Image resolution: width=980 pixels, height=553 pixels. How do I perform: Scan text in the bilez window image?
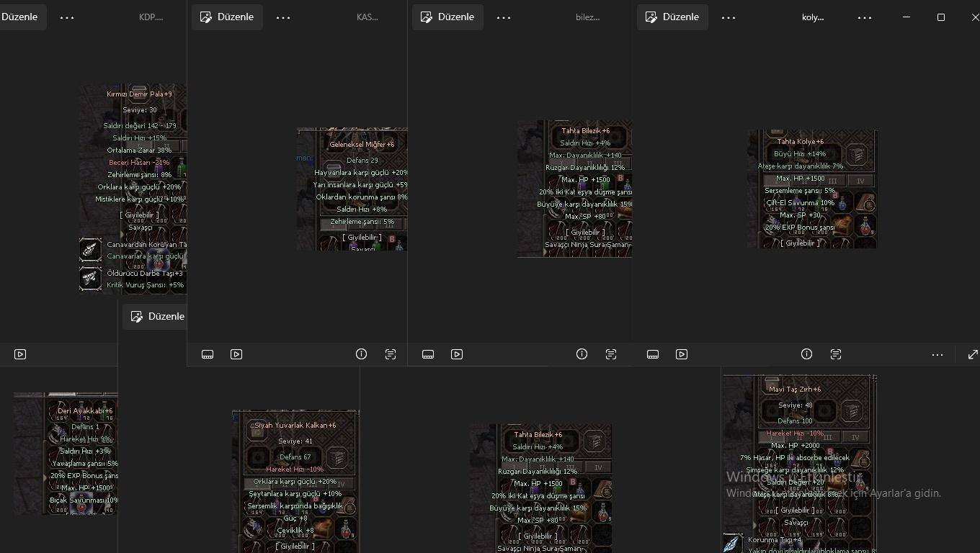pyautogui.click(x=611, y=354)
